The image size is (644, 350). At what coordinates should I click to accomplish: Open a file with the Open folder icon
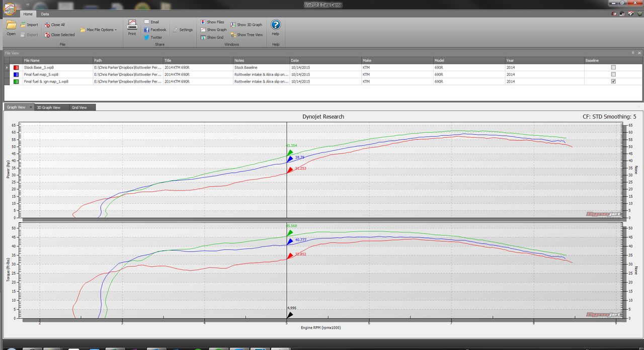(11, 28)
